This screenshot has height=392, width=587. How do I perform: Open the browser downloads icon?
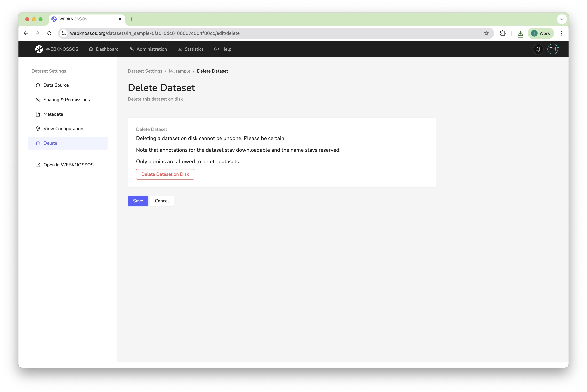pos(520,33)
